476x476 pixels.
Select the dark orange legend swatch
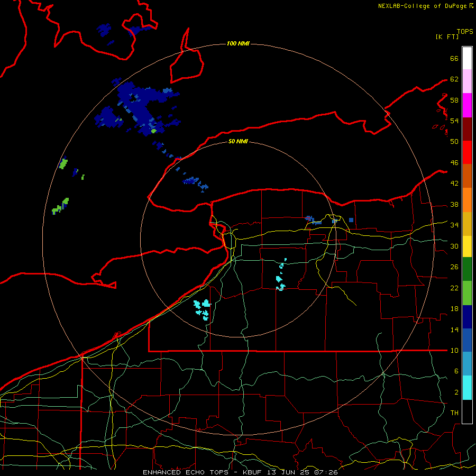point(467,176)
